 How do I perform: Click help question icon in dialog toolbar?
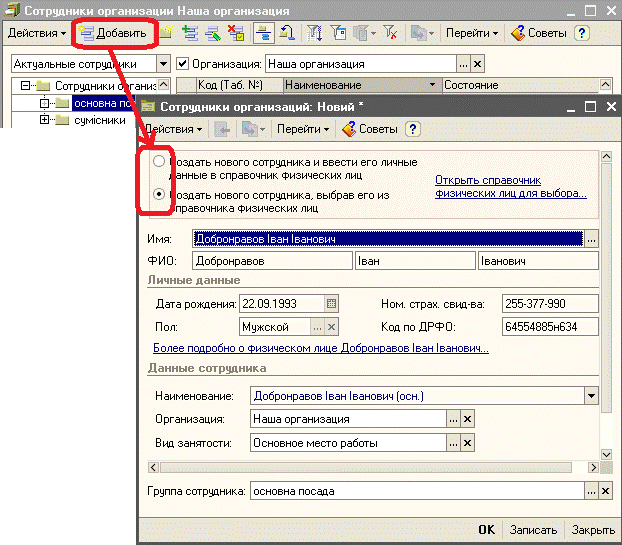[x=413, y=129]
